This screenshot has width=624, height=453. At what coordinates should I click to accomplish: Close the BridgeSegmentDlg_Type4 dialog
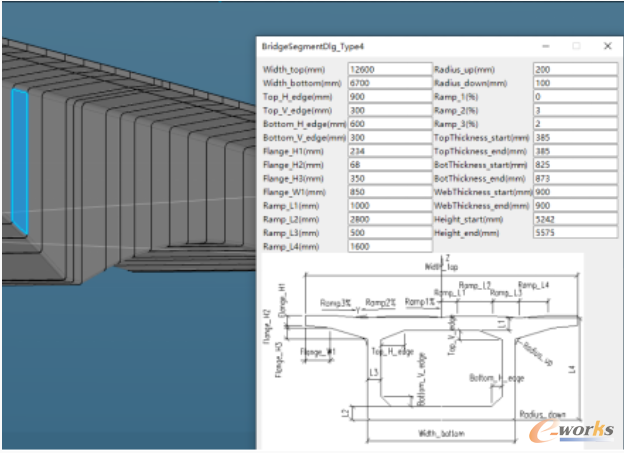(x=607, y=46)
